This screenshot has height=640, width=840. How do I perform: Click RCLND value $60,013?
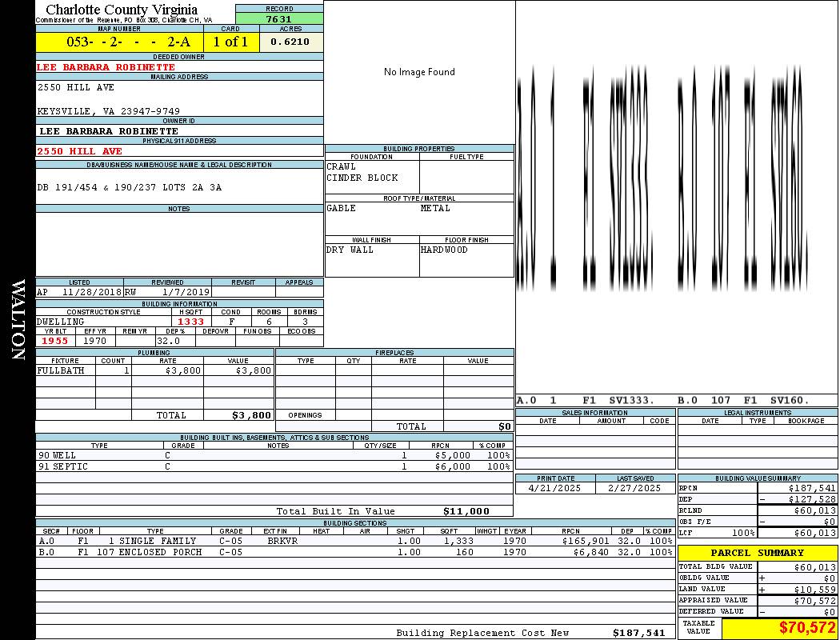pos(815,510)
